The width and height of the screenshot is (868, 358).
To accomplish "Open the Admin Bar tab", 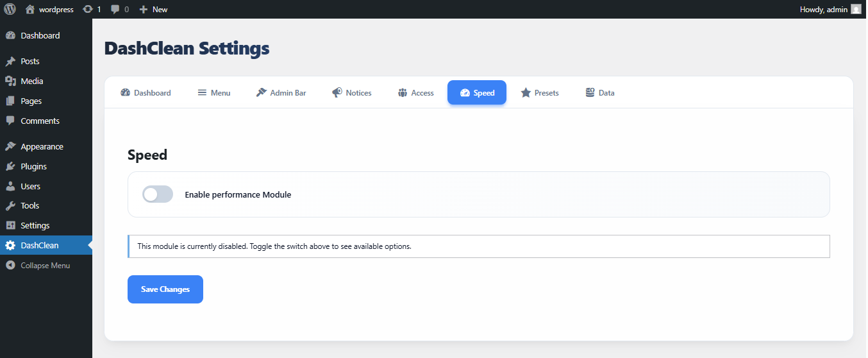I will coord(281,93).
